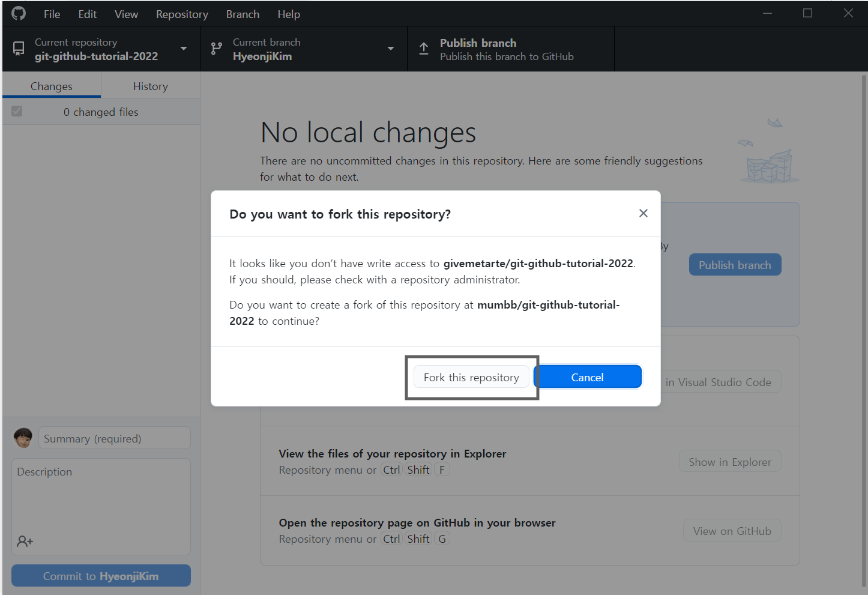The width and height of the screenshot is (868, 595).
Task: Click the 'No local changes' heading
Action: (x=369, y=132)
